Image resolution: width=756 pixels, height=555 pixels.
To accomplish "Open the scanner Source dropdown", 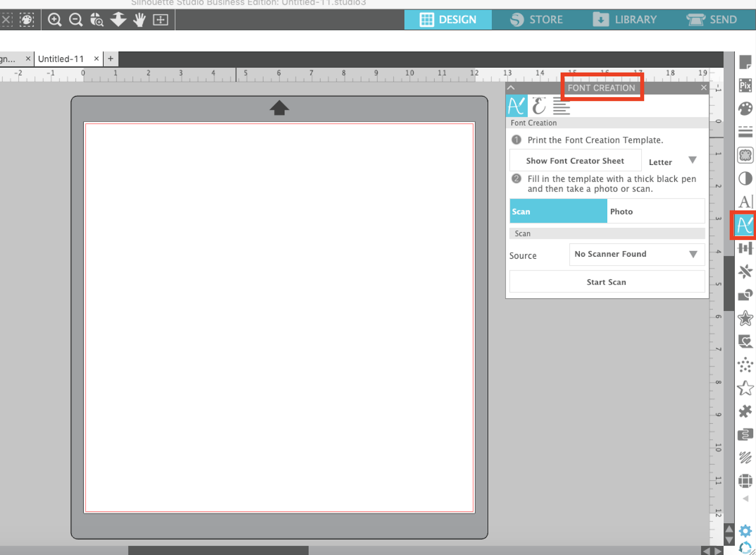I will (637, 254).
